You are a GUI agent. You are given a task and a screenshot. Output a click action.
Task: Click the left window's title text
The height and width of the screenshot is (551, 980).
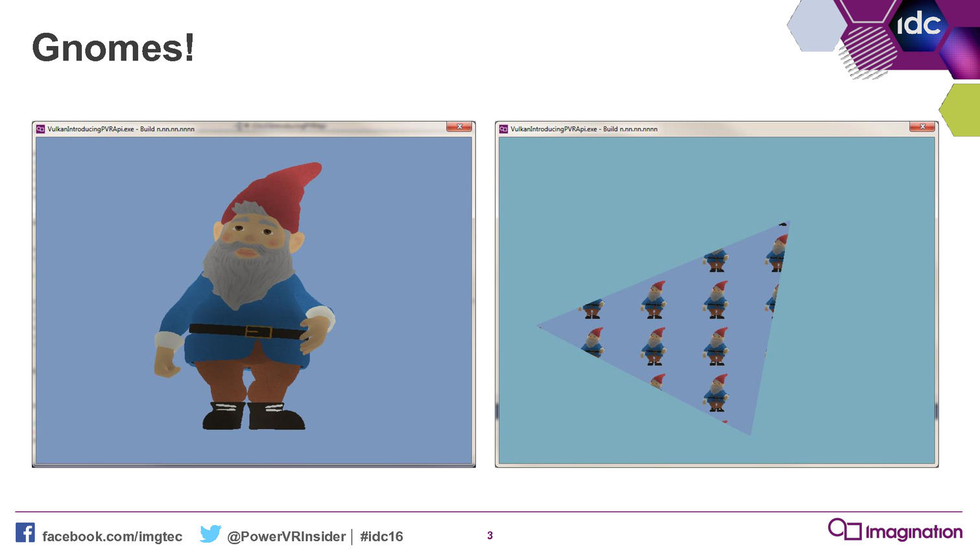click(121, 129)
